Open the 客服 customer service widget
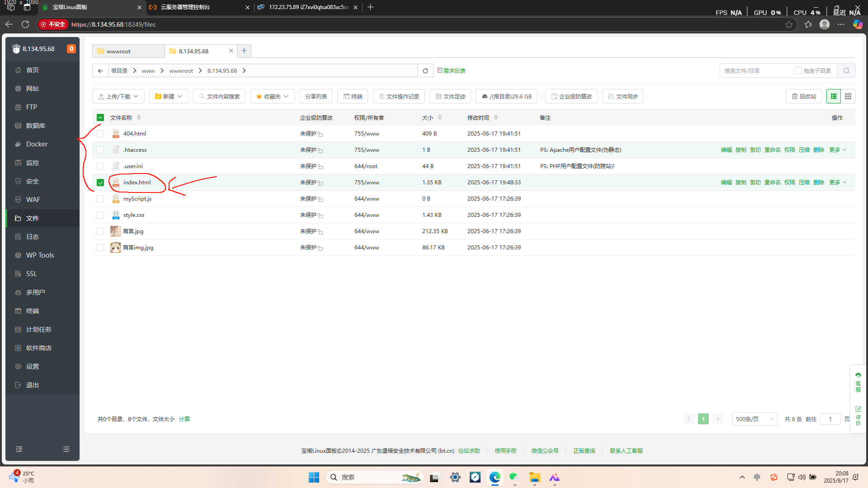The height and width of the screenshot is (488, 868). (858, 382)
